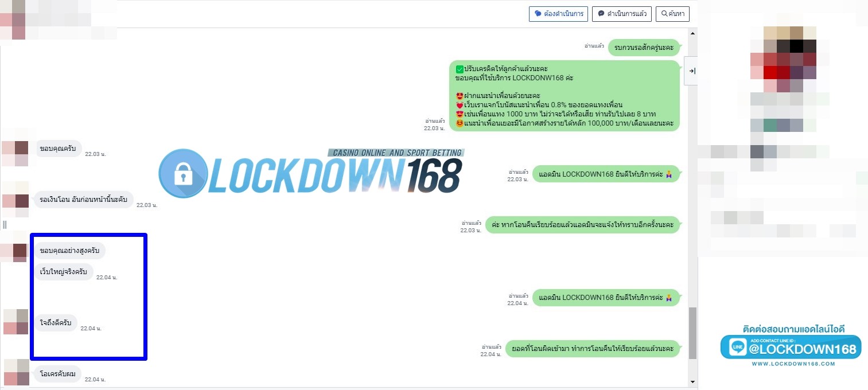
Task: Select the "รอเงินโอน อันก่อนหน้านี้นะคับ" message
Action: pos(83,200)
